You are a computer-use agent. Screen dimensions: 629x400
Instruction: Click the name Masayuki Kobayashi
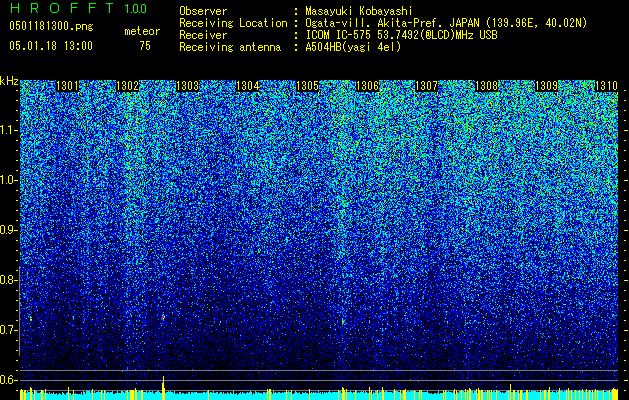[x=359, y=11]
